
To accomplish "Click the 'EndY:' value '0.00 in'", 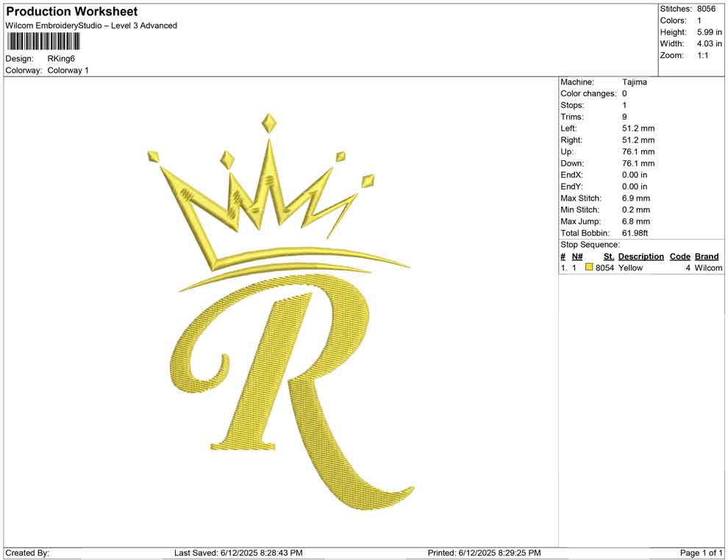I will point(635,187).
